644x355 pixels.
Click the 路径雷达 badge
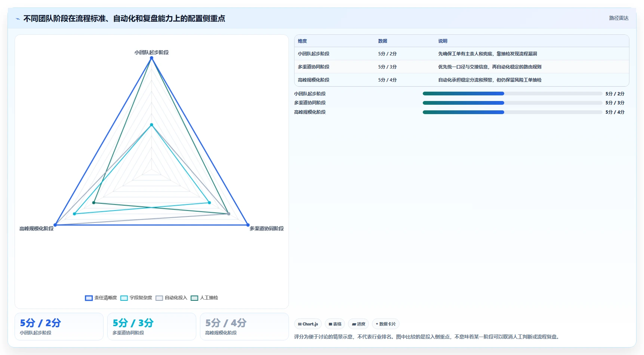point(619,18)
